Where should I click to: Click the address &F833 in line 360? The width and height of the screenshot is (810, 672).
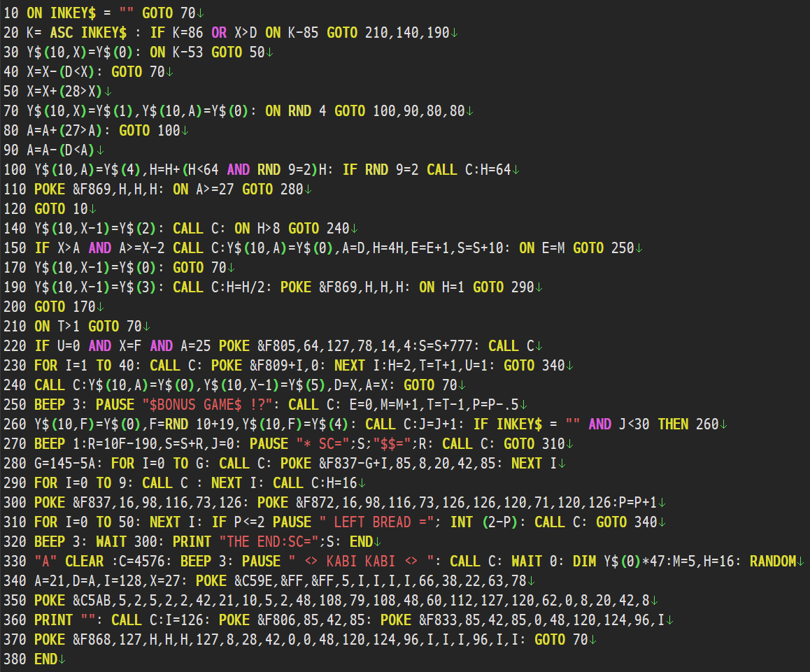tap(438, 620)
